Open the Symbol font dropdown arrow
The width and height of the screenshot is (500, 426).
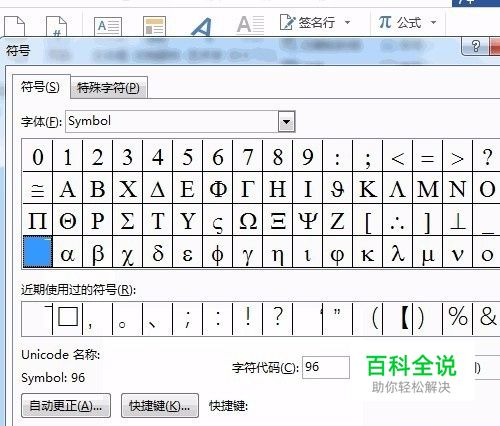coord(286,121)
